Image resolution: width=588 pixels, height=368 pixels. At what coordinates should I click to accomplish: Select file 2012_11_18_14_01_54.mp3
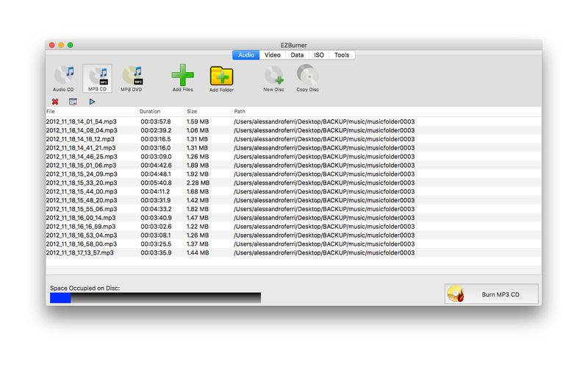pyautogui.click(x=81, y=121)
